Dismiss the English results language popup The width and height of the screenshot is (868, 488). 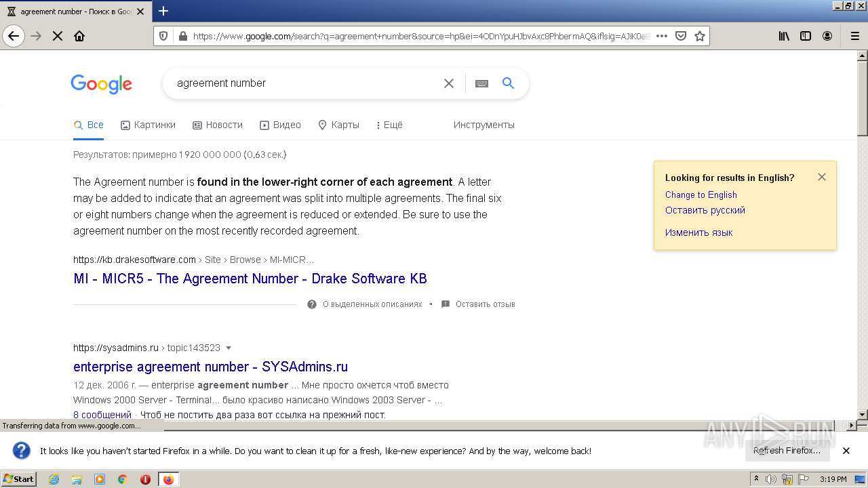click(x=822, y=177)
